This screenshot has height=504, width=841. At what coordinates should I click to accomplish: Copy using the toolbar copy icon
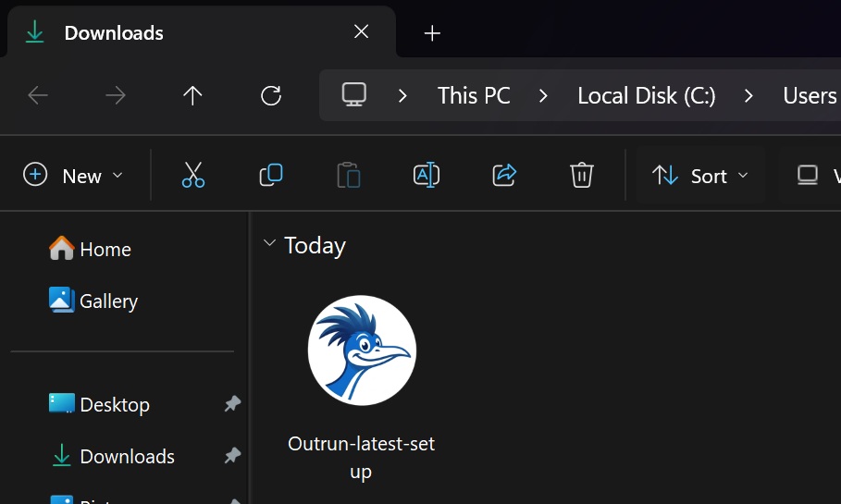(271, 175)
